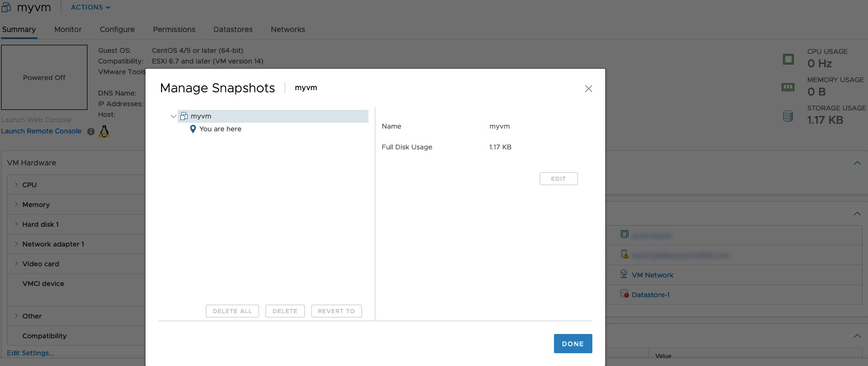Click the location pin icon in snapshot tree

point(193,129)
